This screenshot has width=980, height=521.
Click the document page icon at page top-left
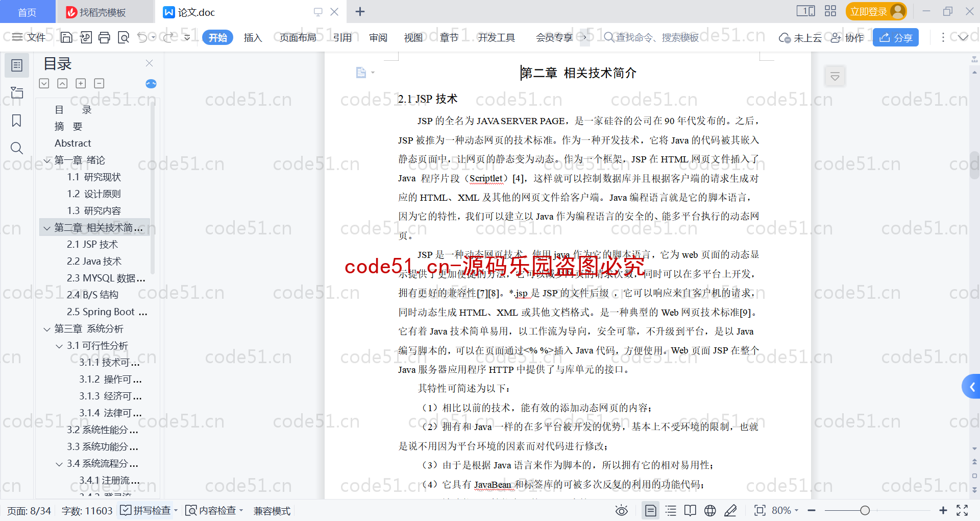pos(361,73)
